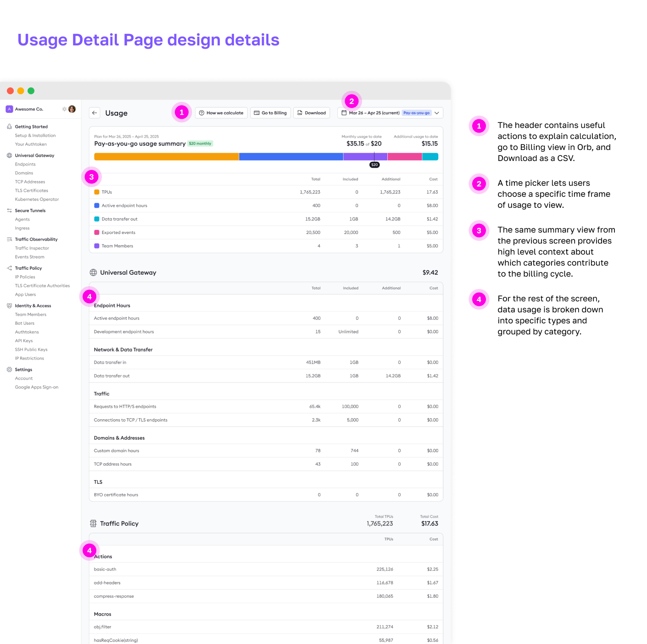This screenshot has height=644, width=647.
Task: Open API Keys page
Action: pos(24,341)
